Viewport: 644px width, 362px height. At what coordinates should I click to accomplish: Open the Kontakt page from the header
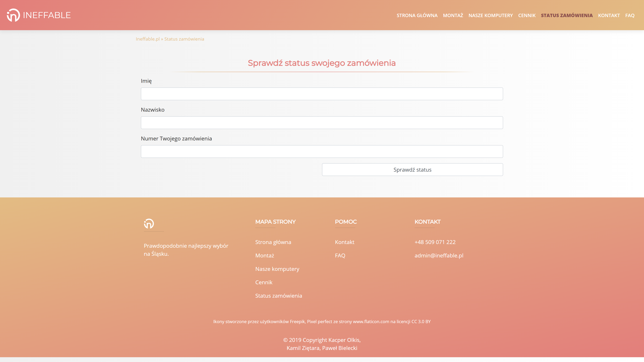(x=609, y=15)
